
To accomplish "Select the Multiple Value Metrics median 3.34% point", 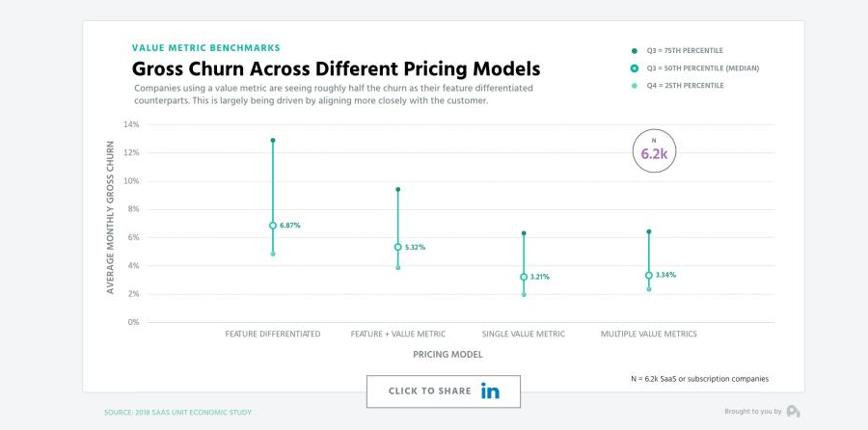I will click(649, 275).
